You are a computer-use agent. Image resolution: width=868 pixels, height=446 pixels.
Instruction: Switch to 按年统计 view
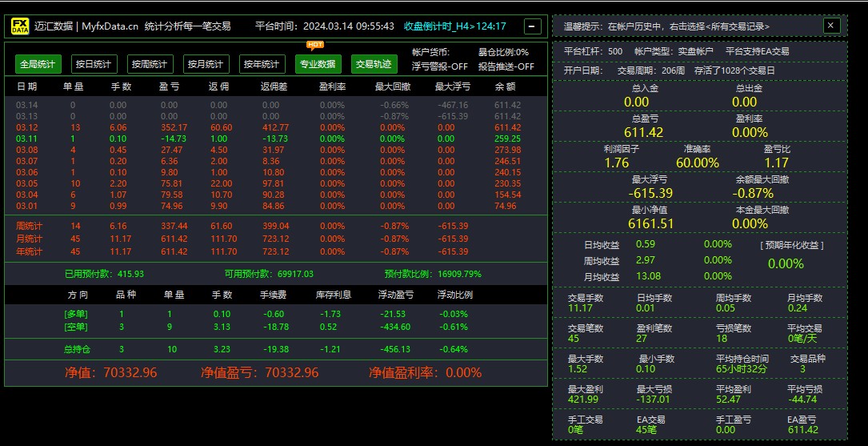pos(262,64)
